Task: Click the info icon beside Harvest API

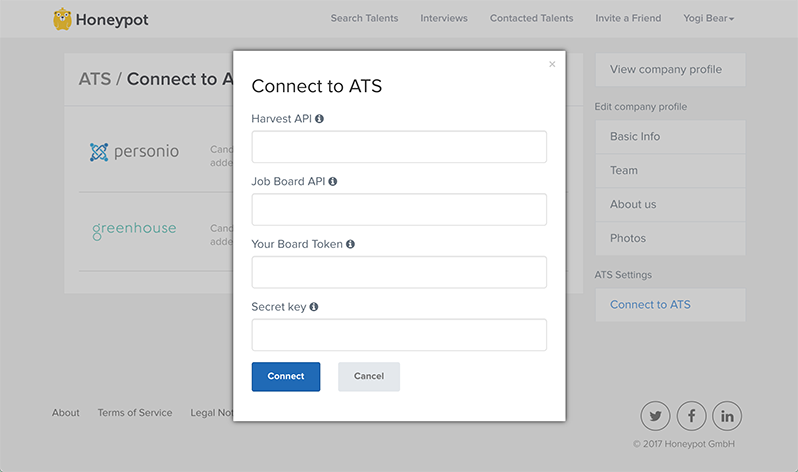Action: (x=320, y=119)
